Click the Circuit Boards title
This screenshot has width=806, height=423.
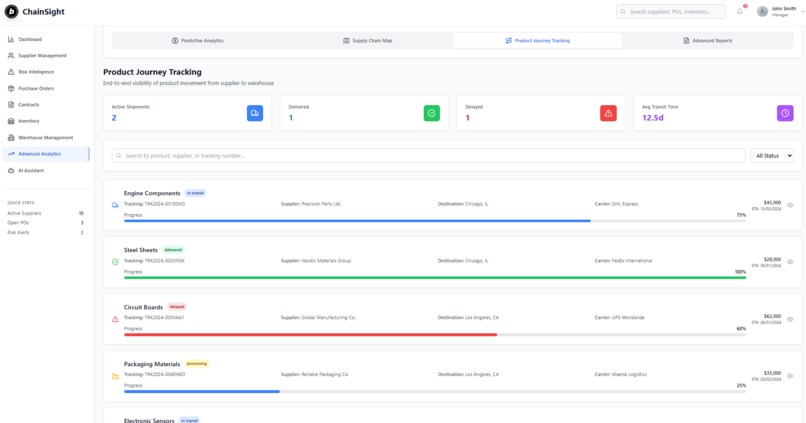click(143, 307)
